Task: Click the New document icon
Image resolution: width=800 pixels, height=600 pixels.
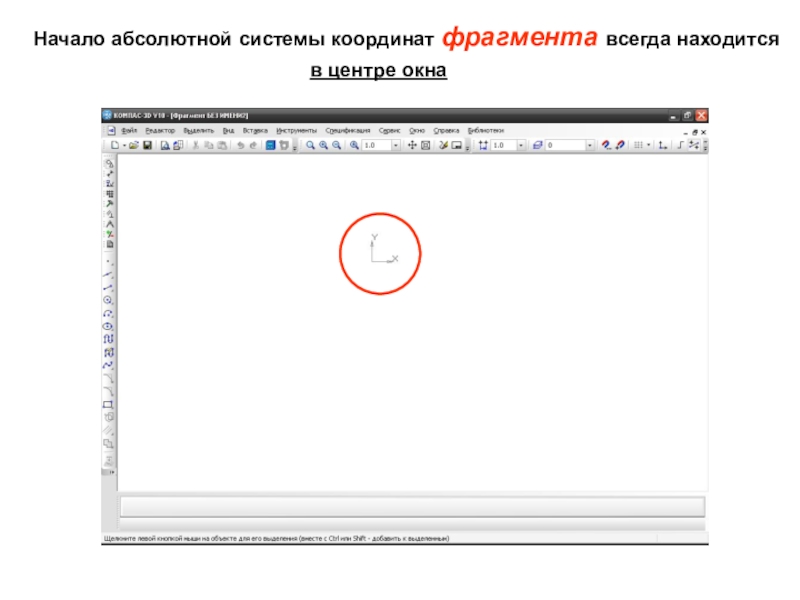Action: point(115,146)
